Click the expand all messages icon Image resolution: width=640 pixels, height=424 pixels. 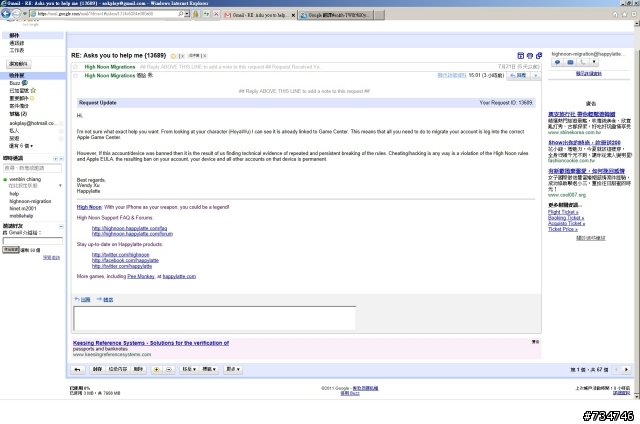pos(520,55)
